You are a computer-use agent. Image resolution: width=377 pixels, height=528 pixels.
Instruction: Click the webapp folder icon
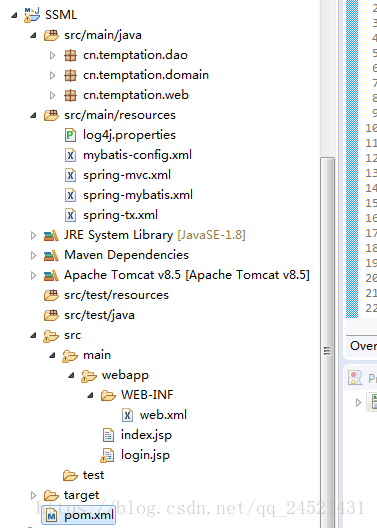pos(89,376)
